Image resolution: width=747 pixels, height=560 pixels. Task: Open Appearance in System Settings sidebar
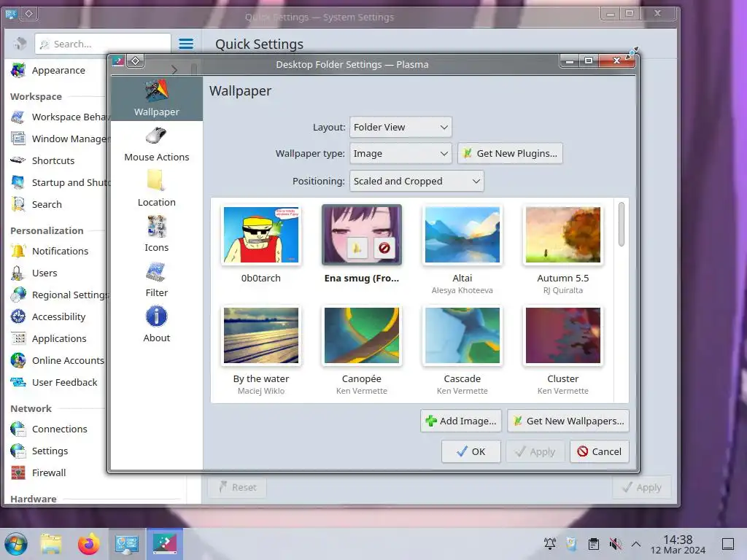(58, 71)
